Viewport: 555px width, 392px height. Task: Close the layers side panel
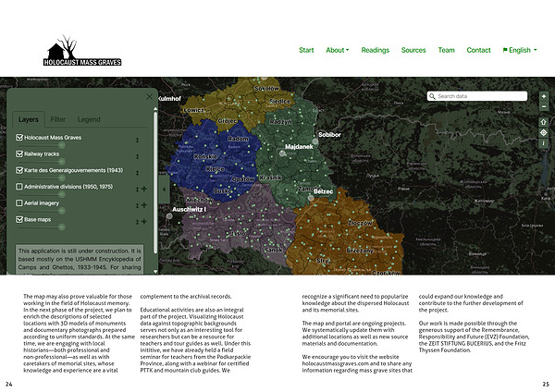[x=149, y=96]
